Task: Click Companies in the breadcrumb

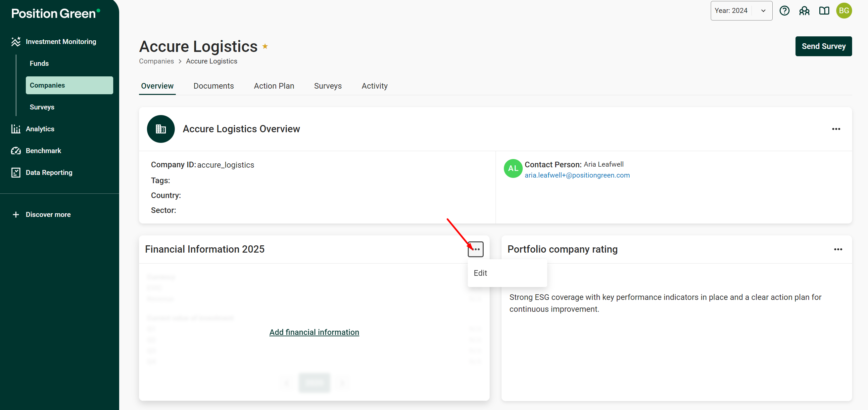Action: coord(156,61)
